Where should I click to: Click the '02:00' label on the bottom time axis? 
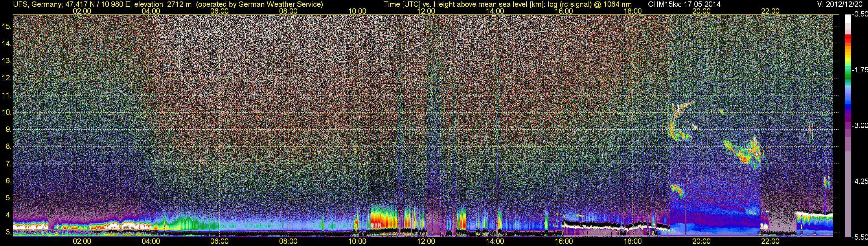coord(82,241)
